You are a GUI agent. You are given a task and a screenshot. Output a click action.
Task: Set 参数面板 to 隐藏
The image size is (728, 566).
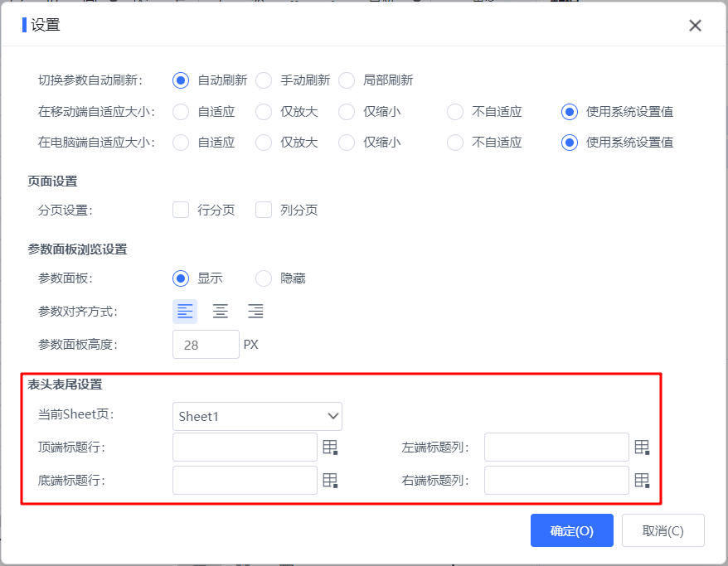click(263, 278)
